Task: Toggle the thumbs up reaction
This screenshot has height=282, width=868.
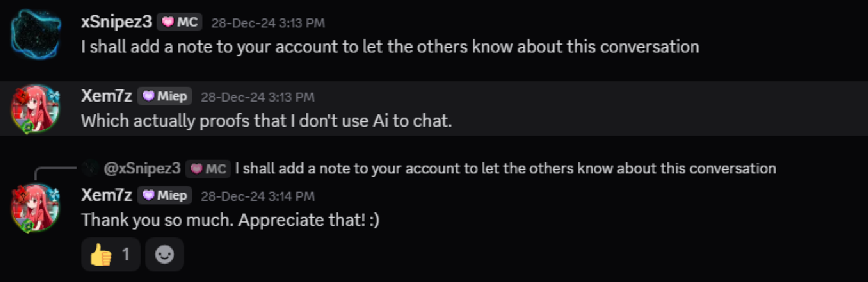Action: click(110, 255)
